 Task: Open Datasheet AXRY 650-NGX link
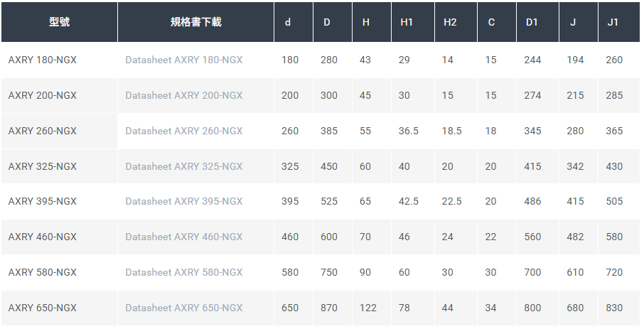click(183, 308)
